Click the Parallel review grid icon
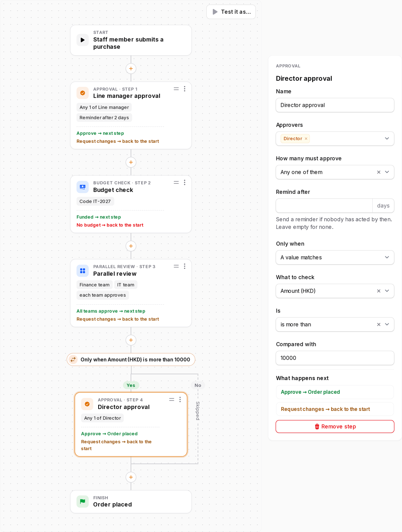The height and width of the screenshot is (532, 402). pos(83,271)
